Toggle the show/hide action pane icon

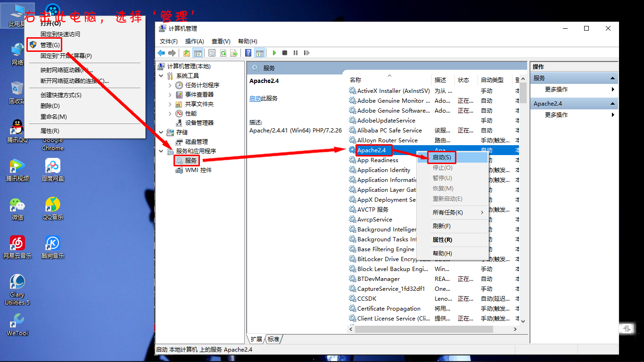[260, 53]
